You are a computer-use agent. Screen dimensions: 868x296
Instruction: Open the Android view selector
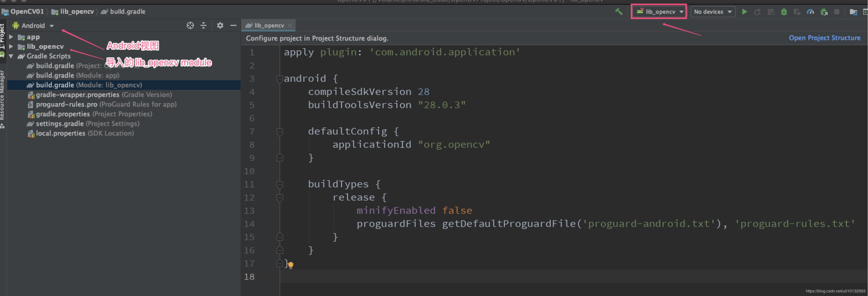[33, 26]
